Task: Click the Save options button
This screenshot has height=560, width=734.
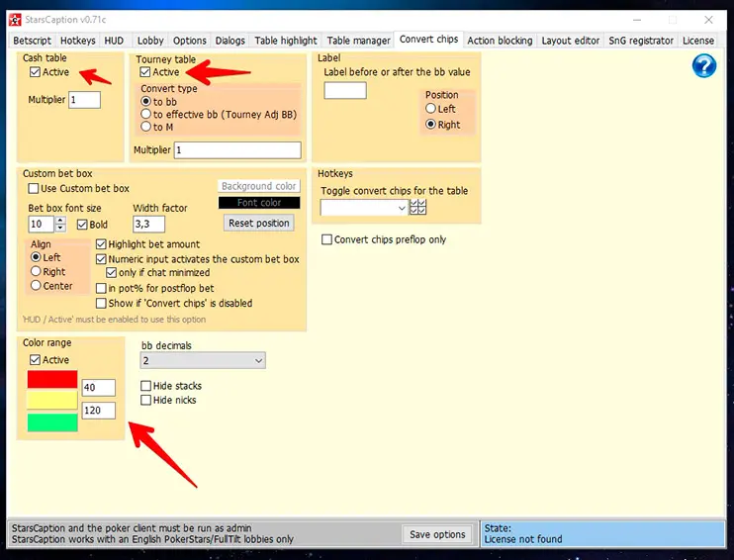Action: click(x=437, y=534)
